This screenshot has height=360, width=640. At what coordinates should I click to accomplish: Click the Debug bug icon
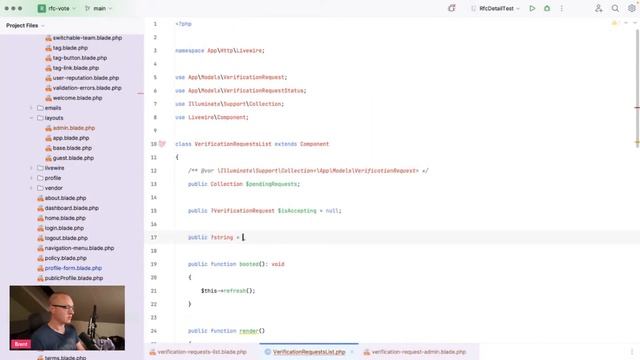click(x=547, y=8)
